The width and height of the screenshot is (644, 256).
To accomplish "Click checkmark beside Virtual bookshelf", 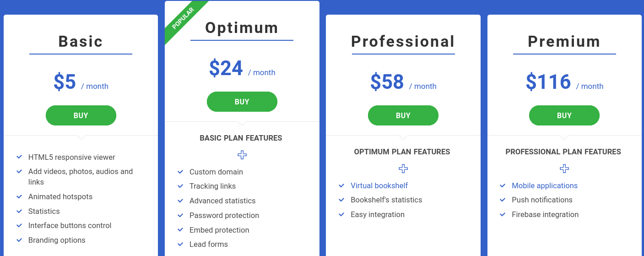I will tap(341, 185).
